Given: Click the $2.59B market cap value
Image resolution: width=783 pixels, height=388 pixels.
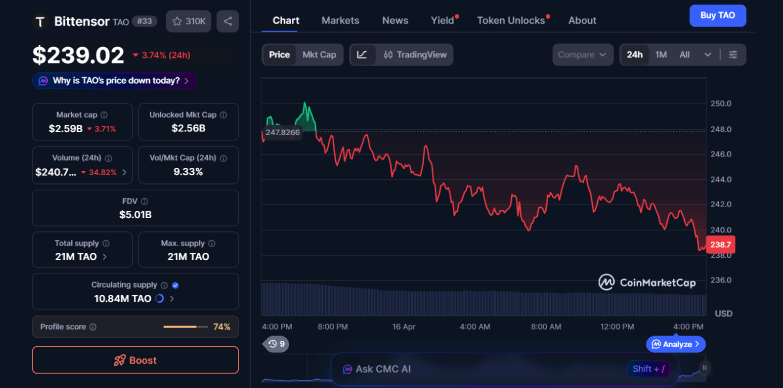Looking at the screenshot, I should [x=65, y=129].
